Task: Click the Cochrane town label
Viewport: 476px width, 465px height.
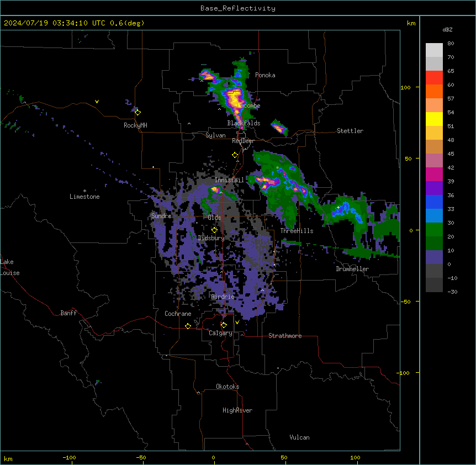Action: click(178, 314)
